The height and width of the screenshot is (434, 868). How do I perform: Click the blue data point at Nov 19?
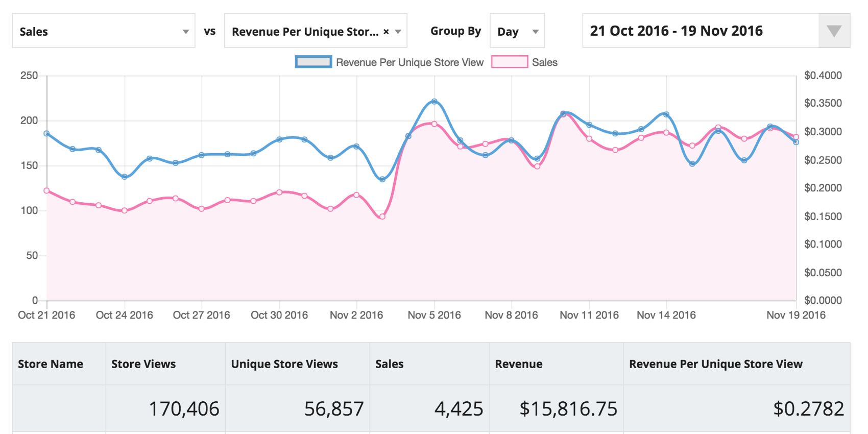click(796, 142)
